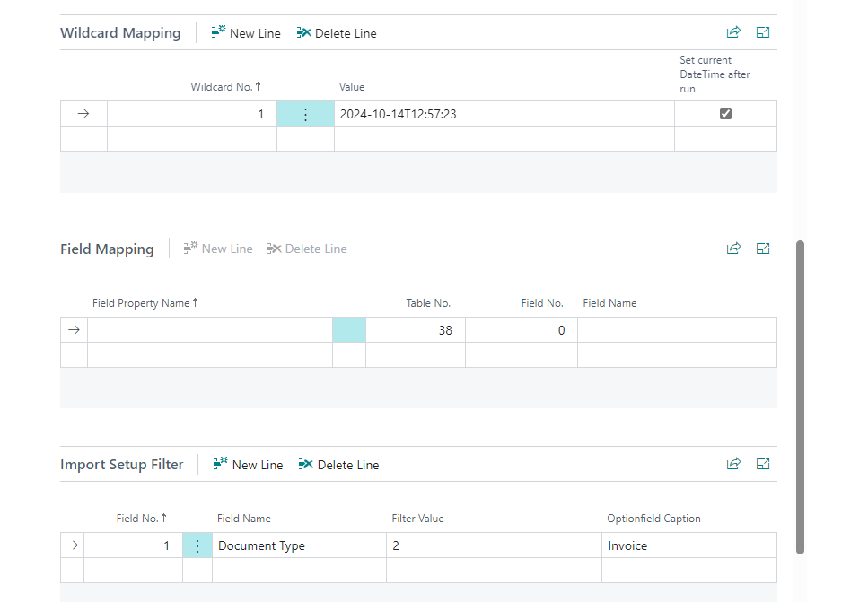Share the Field Mapping list
868x602 pixels.
click(733, 249)
